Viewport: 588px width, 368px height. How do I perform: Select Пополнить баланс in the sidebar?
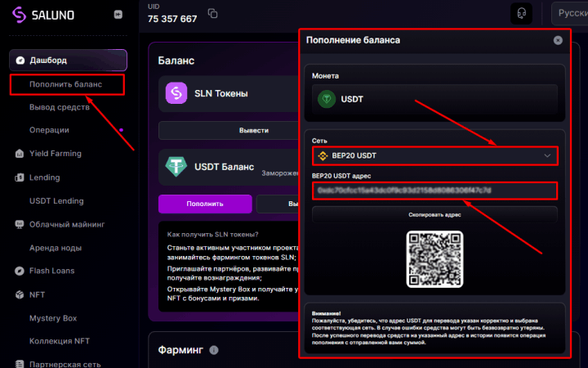tap(66, 84)
